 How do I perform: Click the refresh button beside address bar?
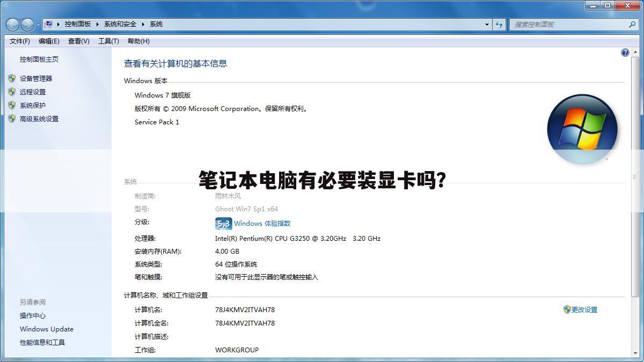coord(500,24)
